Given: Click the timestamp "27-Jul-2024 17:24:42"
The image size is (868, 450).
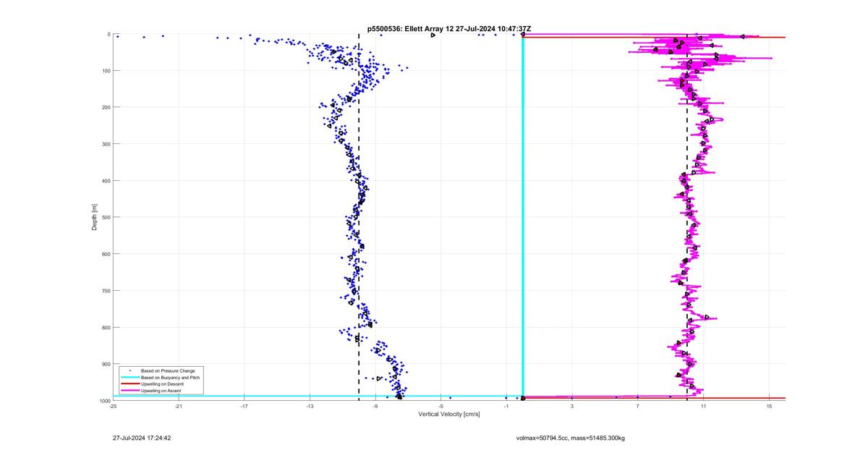Looking at the screenshot, I should coord(142,438).
